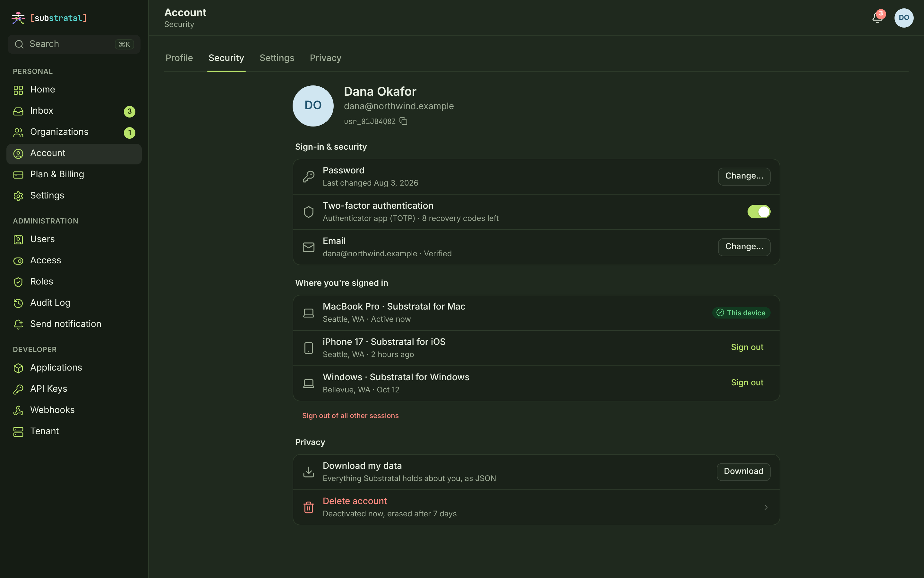924x578 pixels.
Task: Open Send notification page
Action: pos(74,324)
